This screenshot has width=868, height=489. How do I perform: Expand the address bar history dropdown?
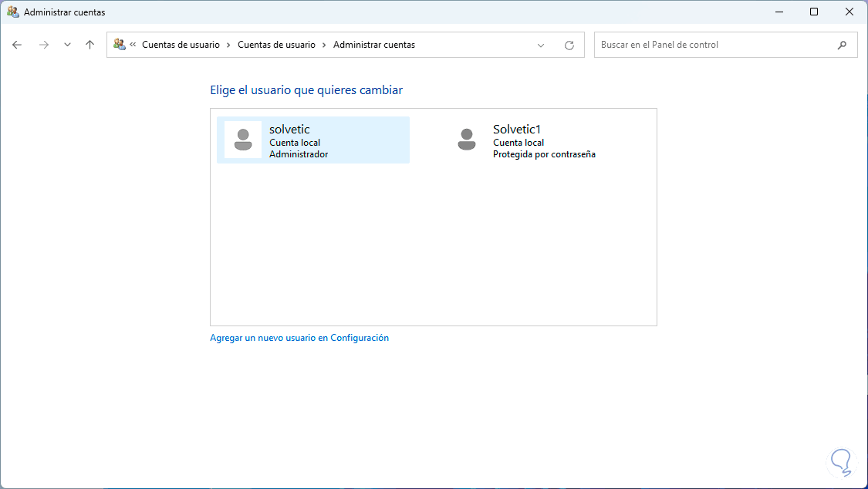point(541,45)
